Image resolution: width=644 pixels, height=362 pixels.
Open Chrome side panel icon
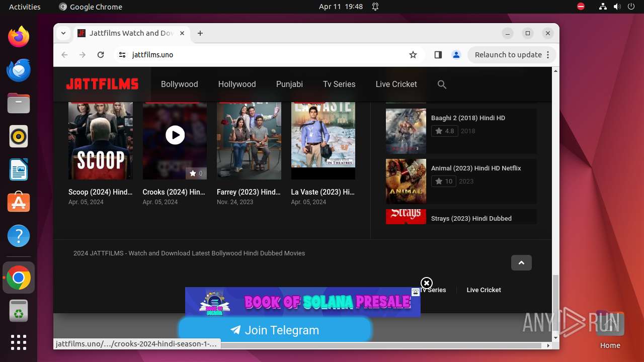[x=438, y=55]
